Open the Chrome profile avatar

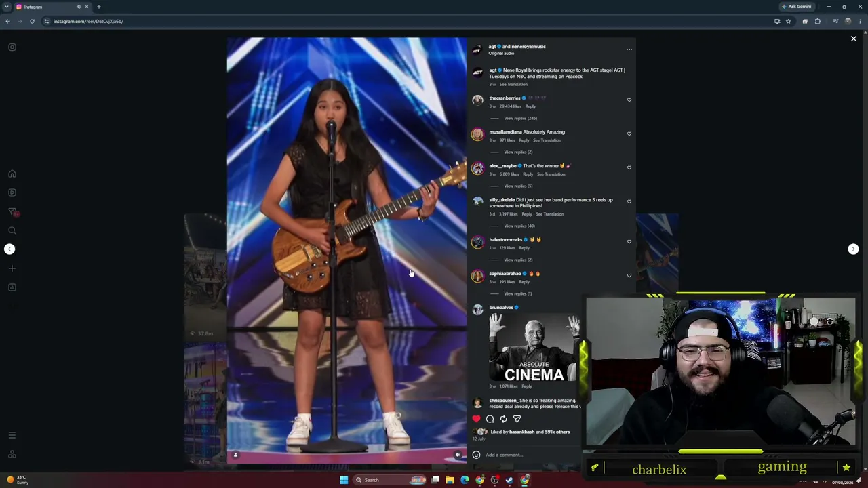pyautogui.click(x=848, y=21)
